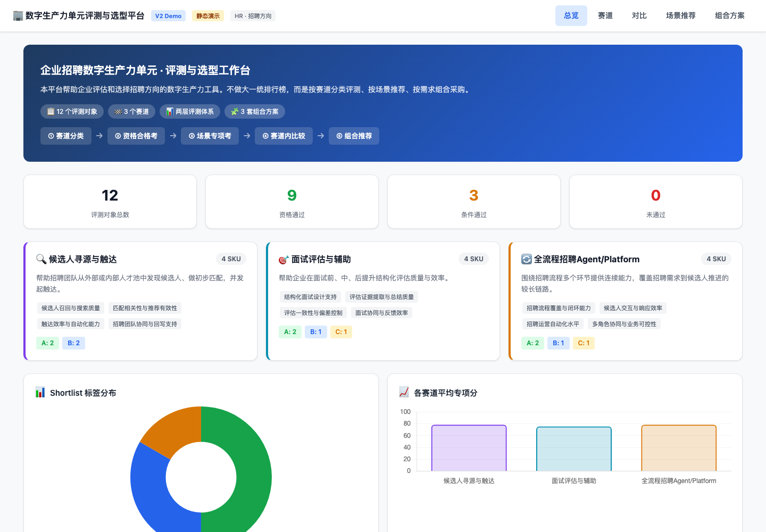Click the 评测对象总数 stat card
This screenshot has height=532, width=766.
coord(110,202)
